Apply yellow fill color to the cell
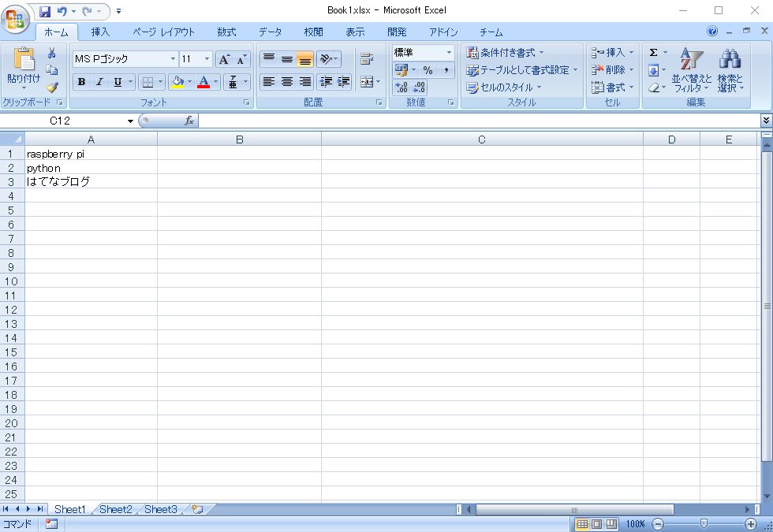 point(177,82)
